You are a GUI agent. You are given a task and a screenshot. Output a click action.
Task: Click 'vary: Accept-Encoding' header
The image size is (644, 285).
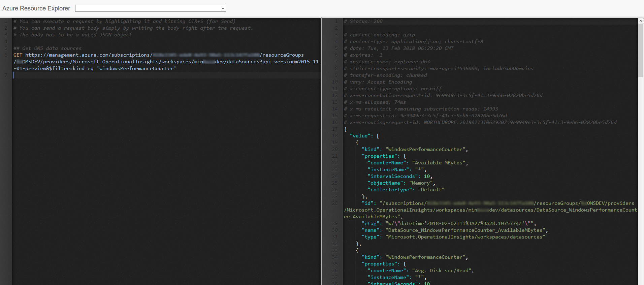(x=378, y=82)
